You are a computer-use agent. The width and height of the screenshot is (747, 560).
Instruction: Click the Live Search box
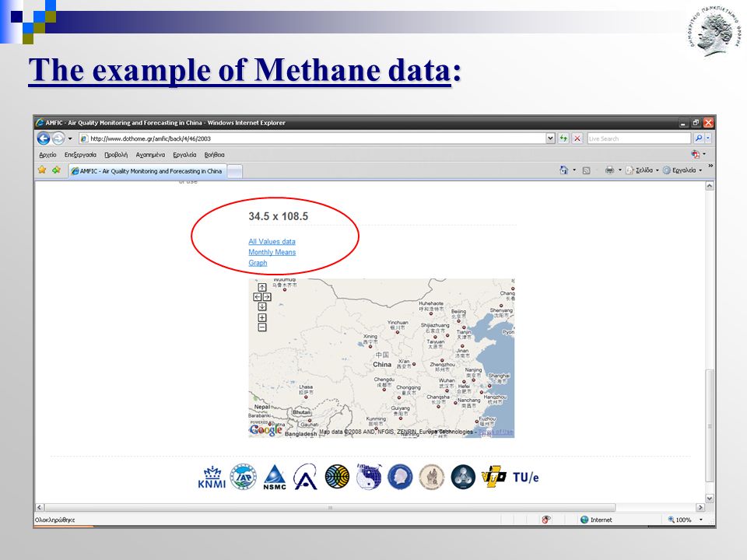click(639, 138)
